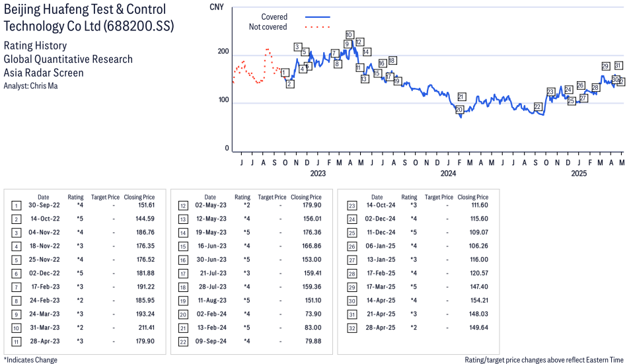Click closing price 176.52
The image size is (631, 364).
(x=145, y=260)
